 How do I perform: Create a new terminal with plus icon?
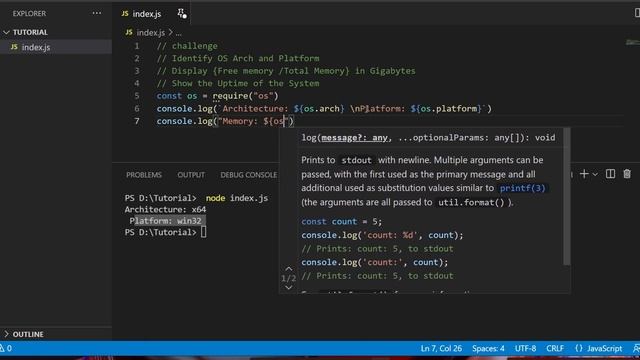tap(584, 174)
